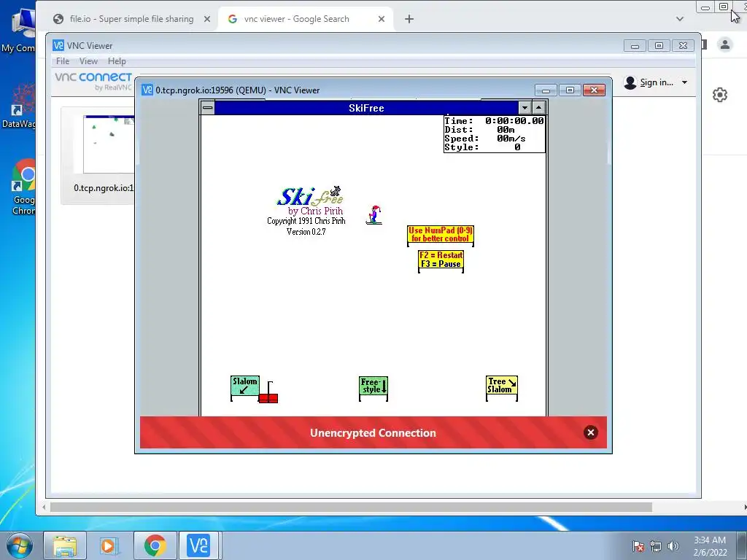Click the VNC logo in QEMU session title bar
747x560 pixels.
coord(147,90)
